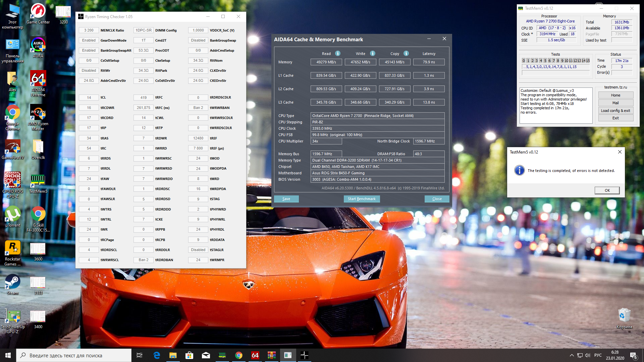
Task: Click Google Chrome in the taskbar
Action: [239, 355]
